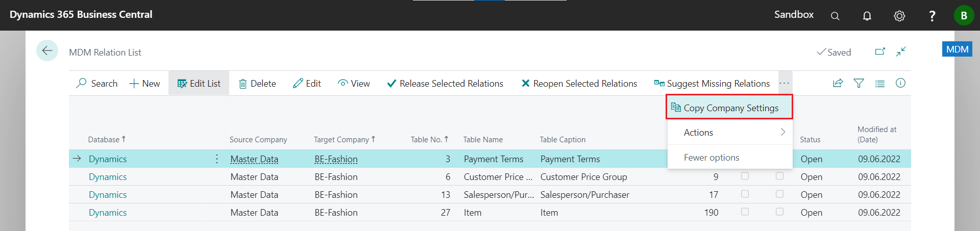The height and width of the screenshot is (231, 980).
Task: Toggle the filter pane funnel icon
Action: tap(859, 83)
